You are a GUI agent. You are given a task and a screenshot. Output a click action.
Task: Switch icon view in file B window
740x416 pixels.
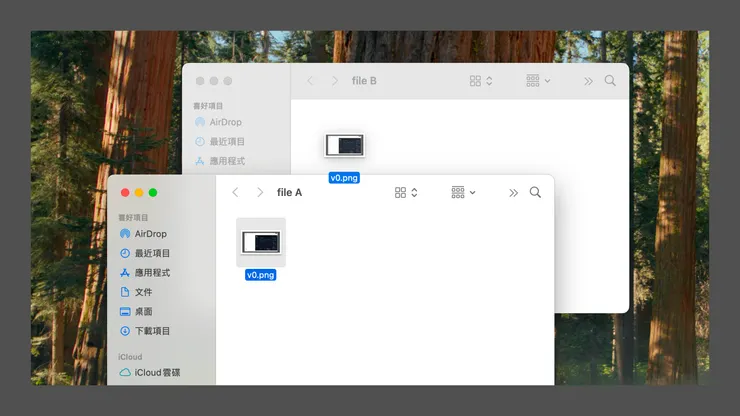pyautogui.click(x=481, y=81)
